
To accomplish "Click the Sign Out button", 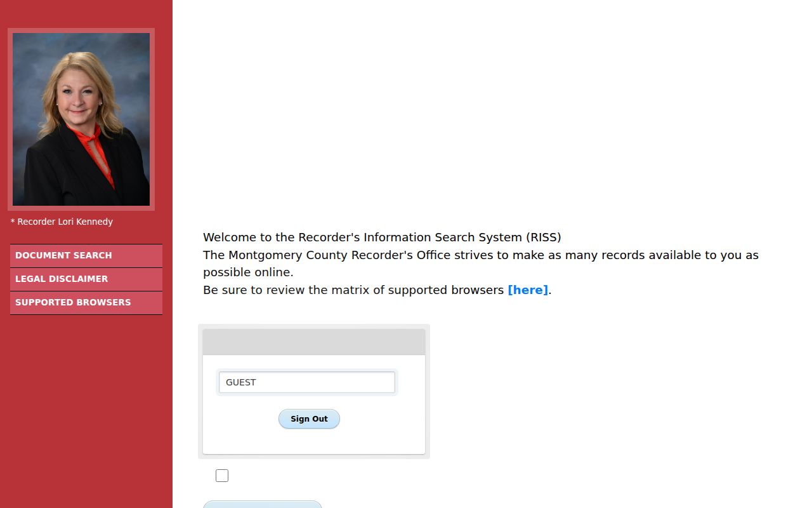I will pyautogui.click(x=309, y=419).
